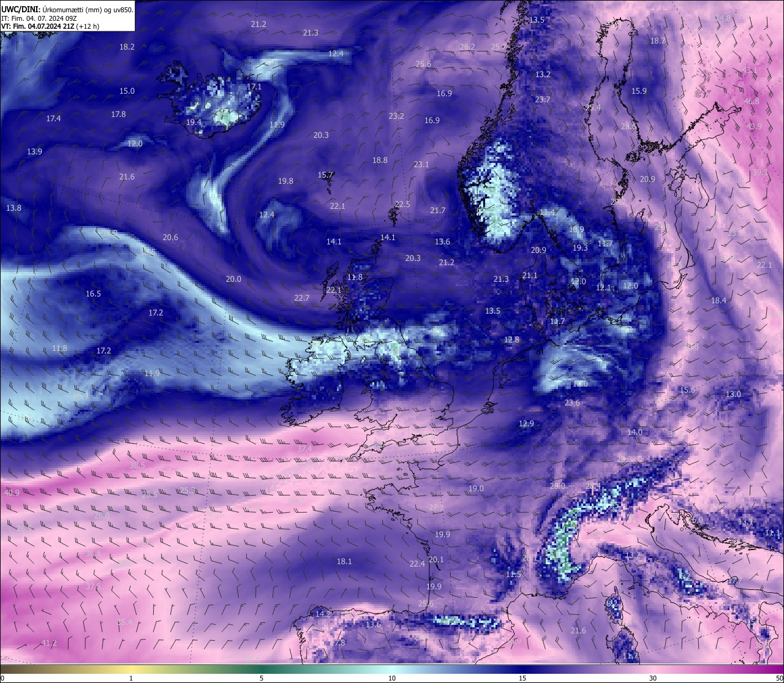Click the 37.5 value on the map

pyautogui.click(x=93, y=586)
